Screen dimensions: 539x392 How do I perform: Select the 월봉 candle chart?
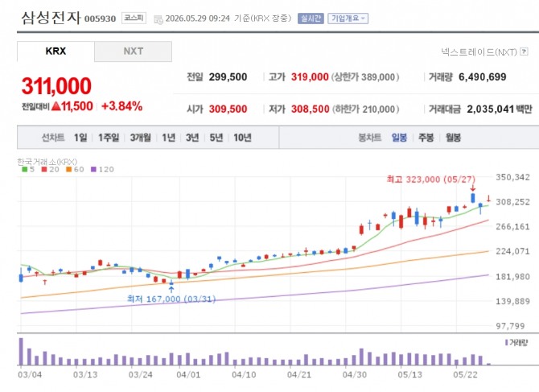pos(453,138)
